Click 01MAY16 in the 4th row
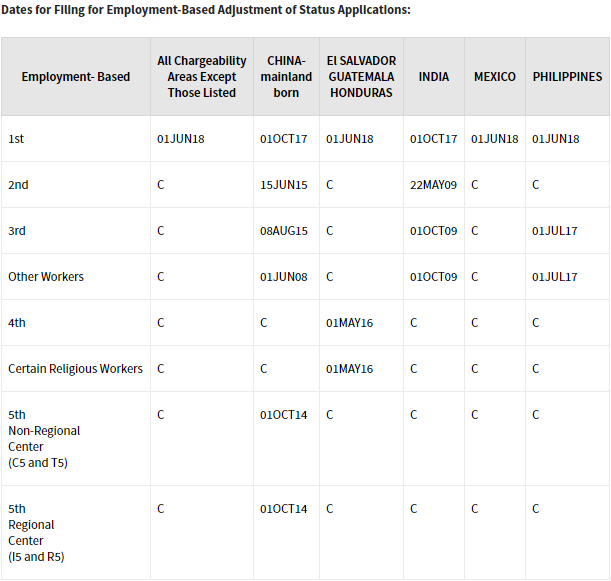 point(350,323)
